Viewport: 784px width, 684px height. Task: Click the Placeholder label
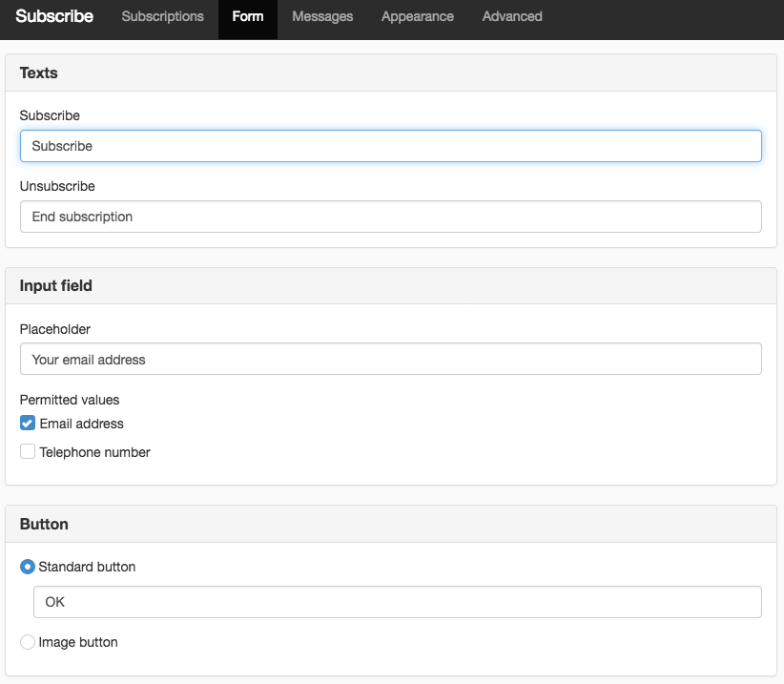point(55,329)
